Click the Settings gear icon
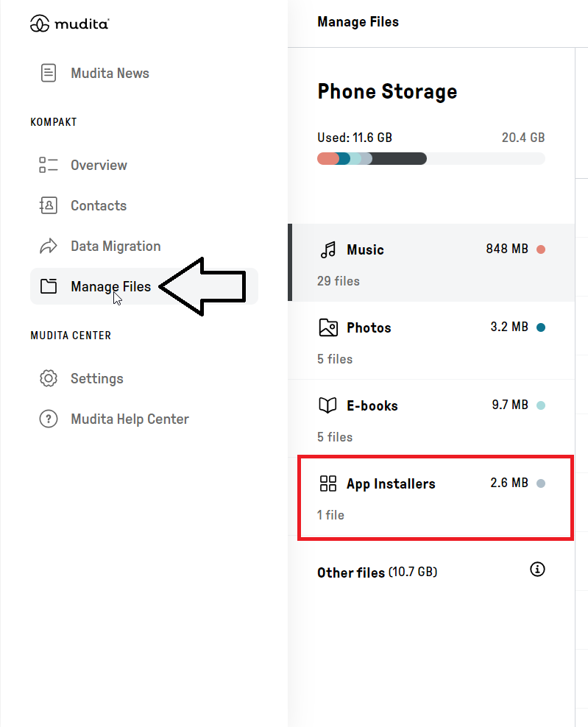This screenshot has height=727, width=588. tap(49, 378)
